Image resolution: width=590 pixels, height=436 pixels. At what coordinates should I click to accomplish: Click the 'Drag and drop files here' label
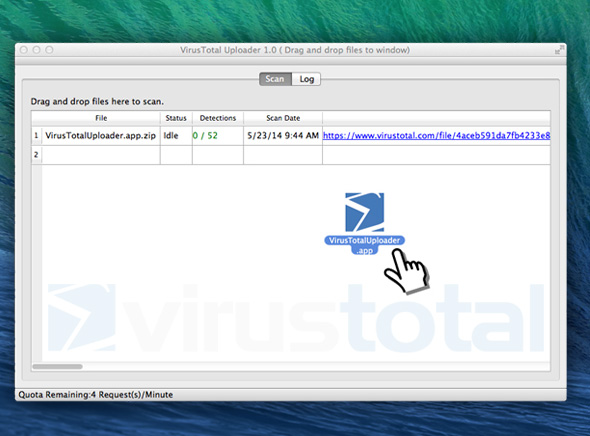[x=97, y=102]
